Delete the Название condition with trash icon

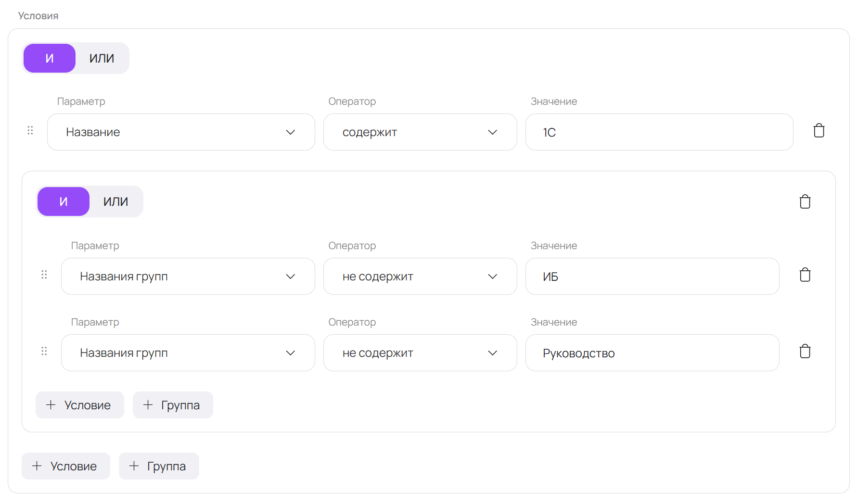[x=819, y=131]
